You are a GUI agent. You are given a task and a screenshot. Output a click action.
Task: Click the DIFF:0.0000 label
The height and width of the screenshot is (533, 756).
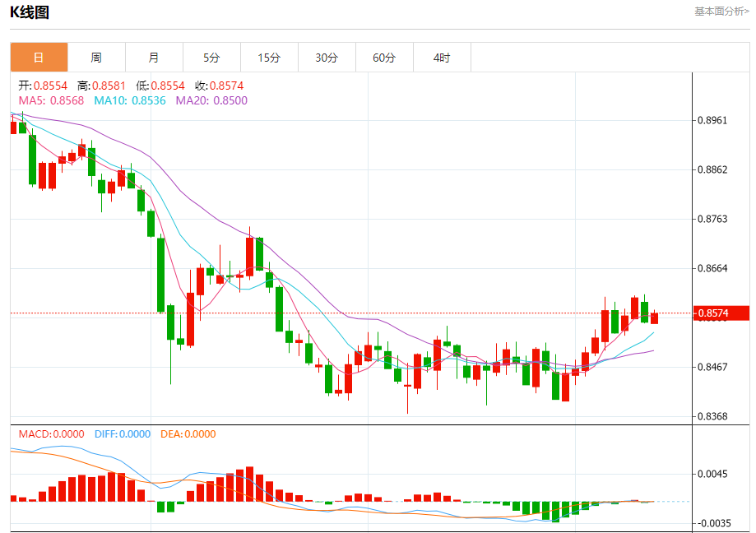coord(123,434)
